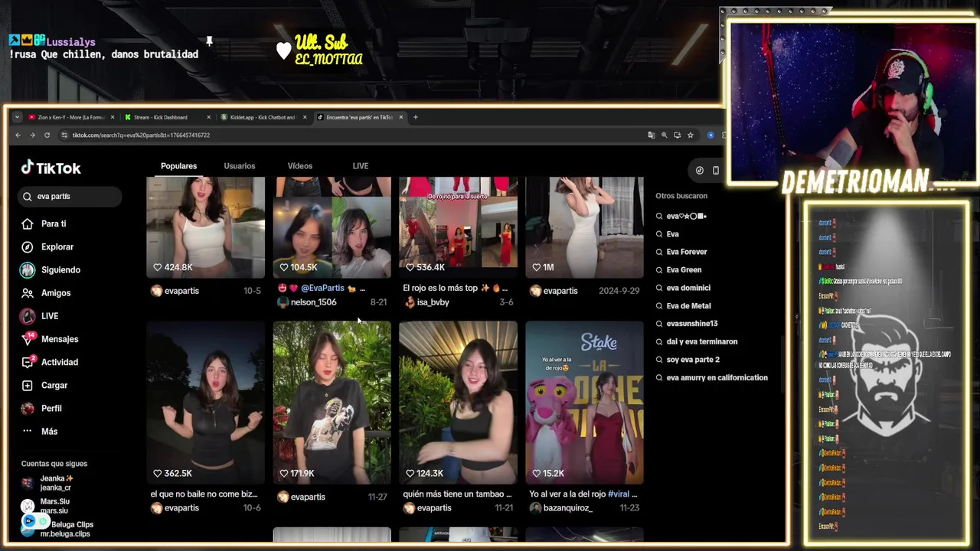The width and height of the screenshot is (980, 551).
Task: Open video with 171.9K likes
Action: 332,403
